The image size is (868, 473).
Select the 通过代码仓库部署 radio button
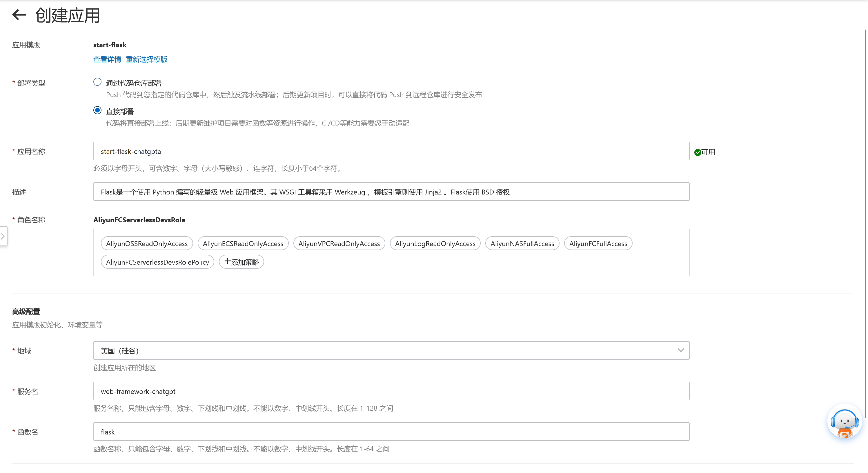(97, 81)
